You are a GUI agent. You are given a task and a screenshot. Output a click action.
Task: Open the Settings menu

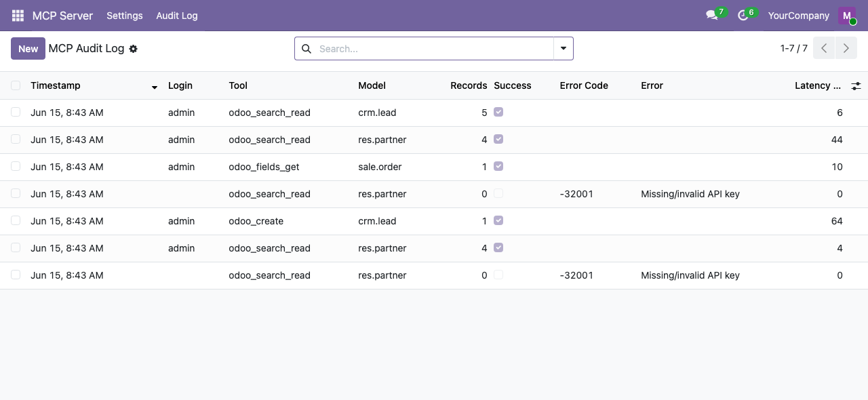[x=125, y=16]
